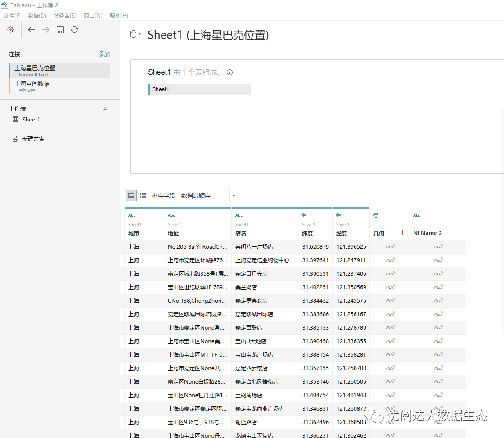
Task: Select longitude value 121.481948
Action: 351,395
